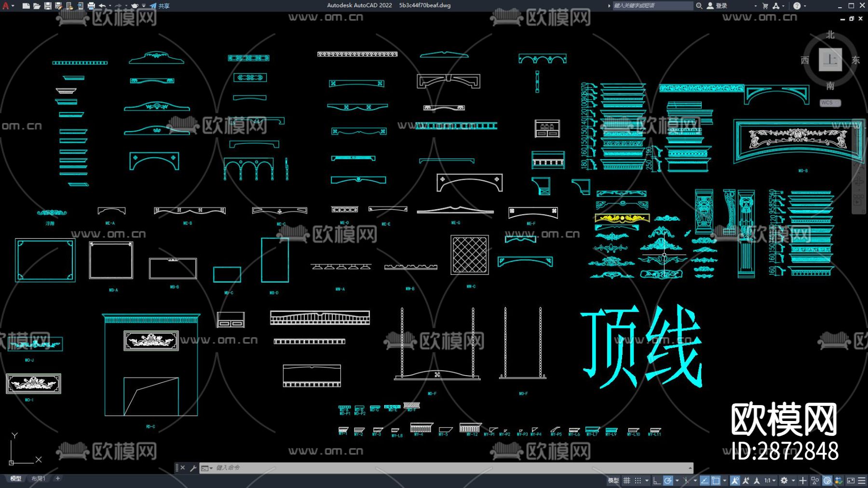Expand the snap mode settings arrow
This screenshot has width=868, height=488.
click(x=647, y=480)
